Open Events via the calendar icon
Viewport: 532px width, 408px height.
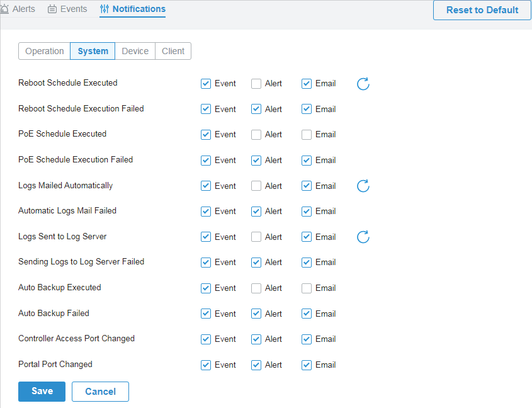tap(52, 9)
